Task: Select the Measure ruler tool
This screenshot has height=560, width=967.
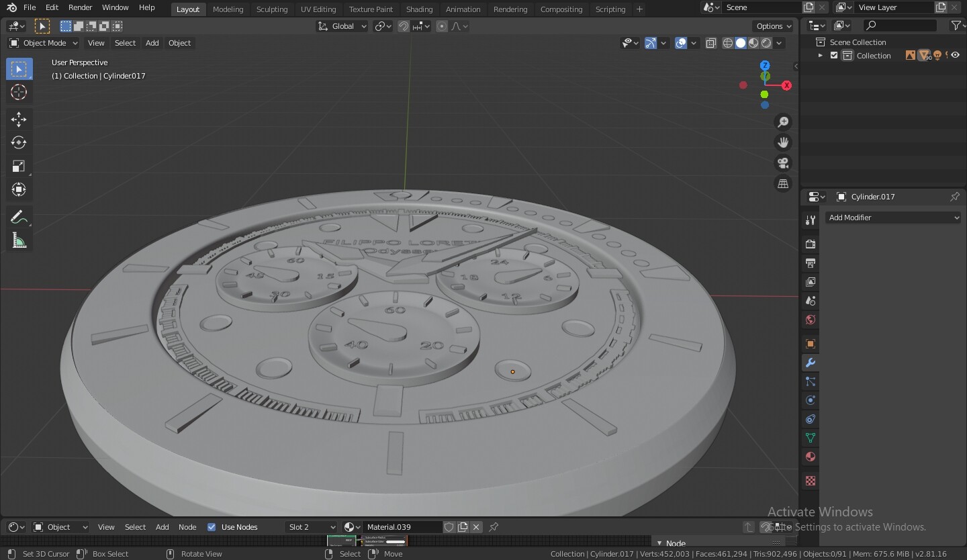Action: click(19, 240)
